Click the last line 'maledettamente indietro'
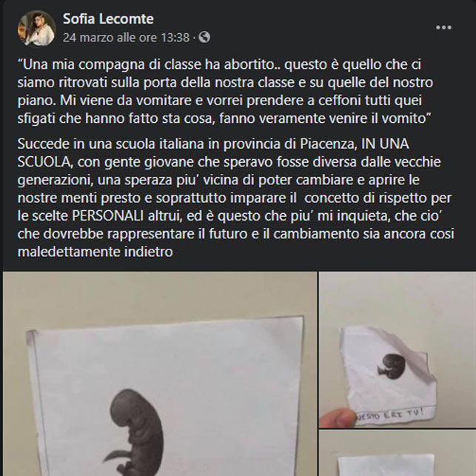 point(95,252)
